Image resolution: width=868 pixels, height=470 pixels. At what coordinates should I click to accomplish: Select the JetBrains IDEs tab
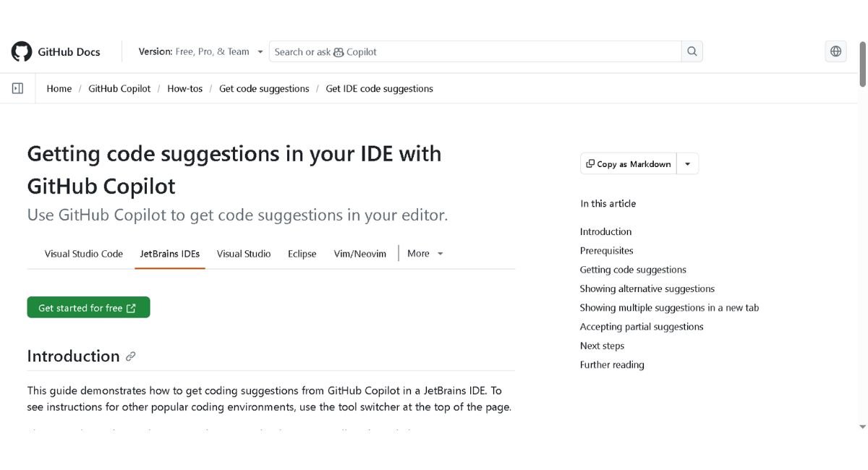click(170, 254)
